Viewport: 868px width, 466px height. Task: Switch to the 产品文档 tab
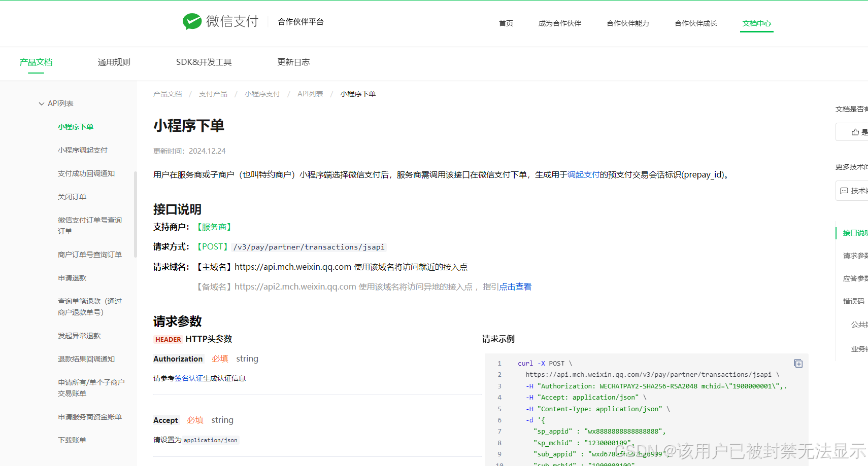(36, 62)
